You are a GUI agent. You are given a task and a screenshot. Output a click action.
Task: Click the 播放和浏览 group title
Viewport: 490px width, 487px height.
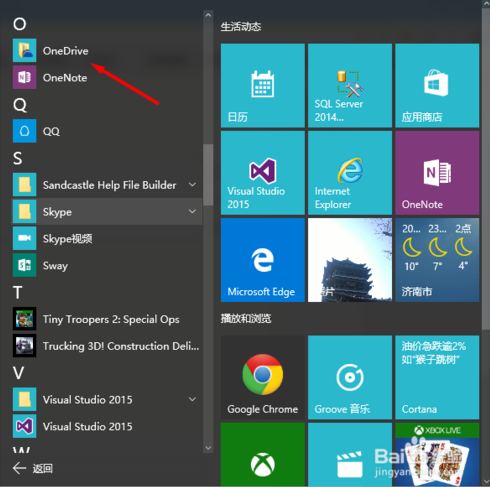(x=246, y=319)
